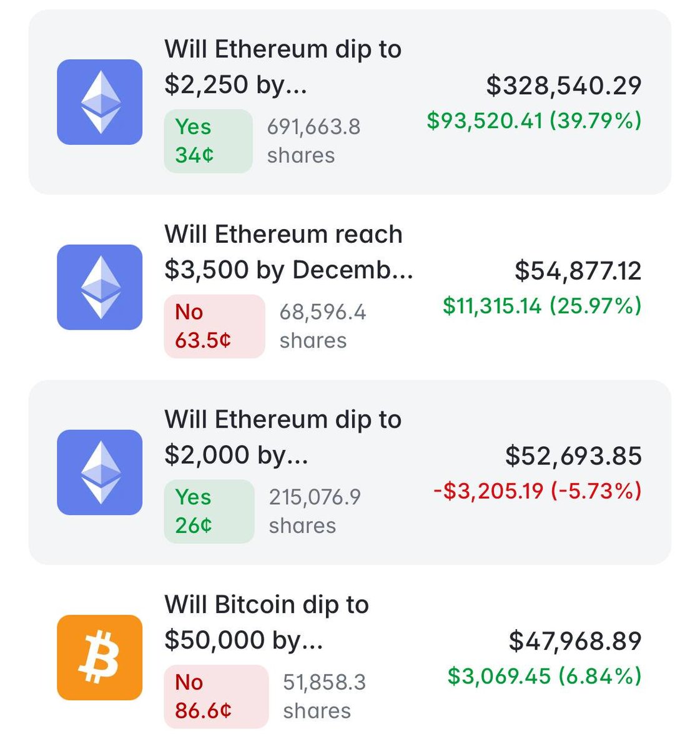Screen dimensions: 700x749
Task: Open 'Will Ethereum reach $3,500 by Decemb...' title
Action: coord(288,252)
